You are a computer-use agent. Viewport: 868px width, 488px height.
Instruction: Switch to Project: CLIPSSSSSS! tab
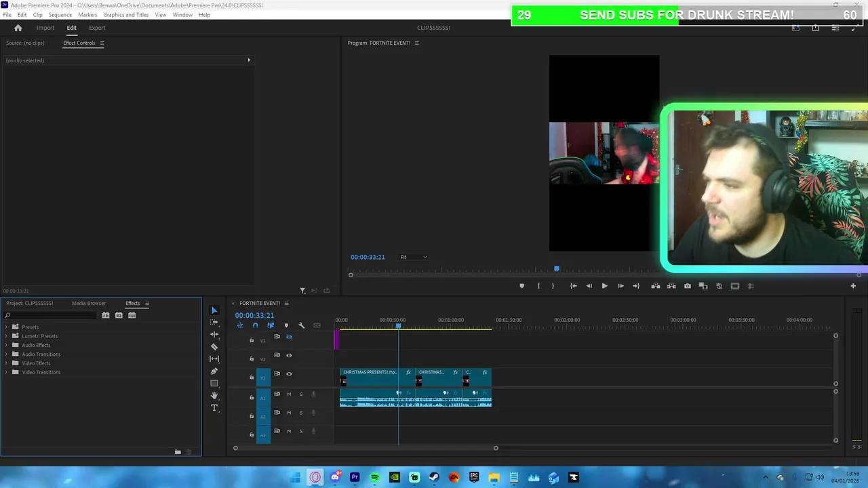30,304
